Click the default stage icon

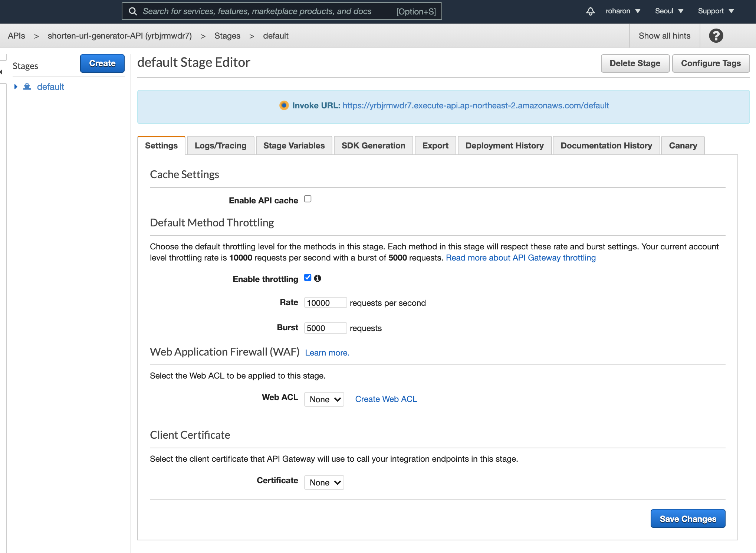point(27,86)
